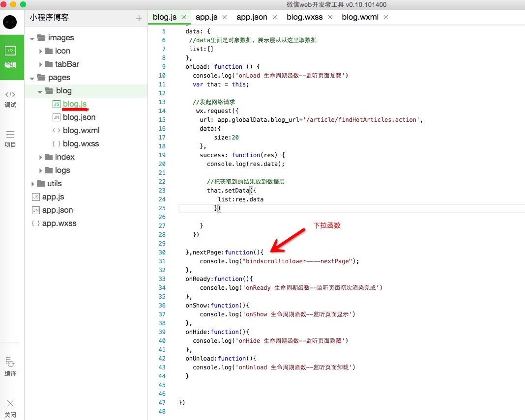Viewport: 525px width, 420px height.
Task: Collapse the images folder arrow
Action: point(33,38)
